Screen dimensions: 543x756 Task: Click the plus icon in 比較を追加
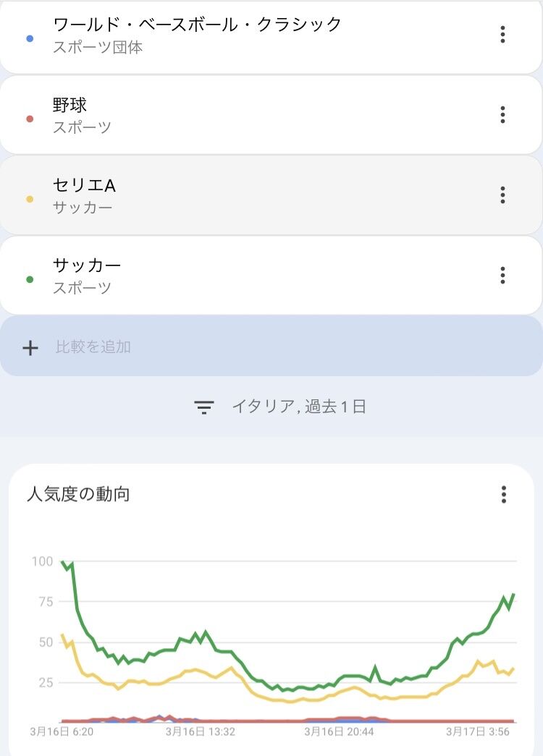point(30,348)
